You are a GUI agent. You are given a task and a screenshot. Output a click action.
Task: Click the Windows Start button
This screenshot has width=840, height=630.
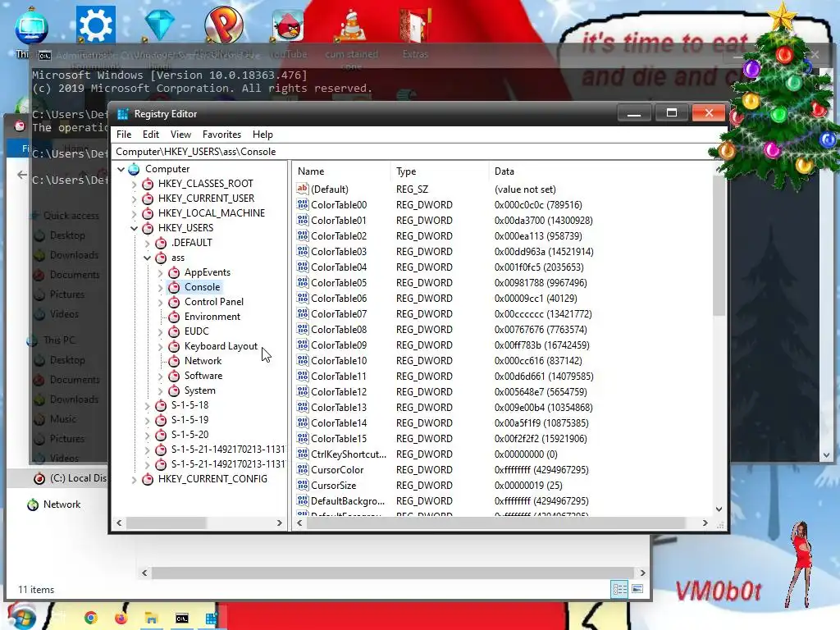click(21, 617)
